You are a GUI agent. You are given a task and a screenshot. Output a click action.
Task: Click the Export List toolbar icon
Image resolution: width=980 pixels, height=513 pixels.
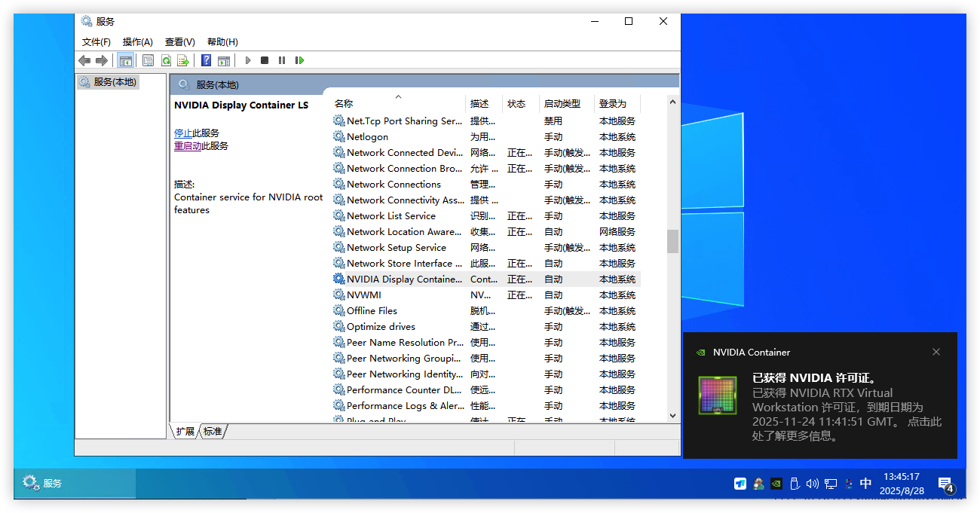pyautogui.click(x=182, y=60)
